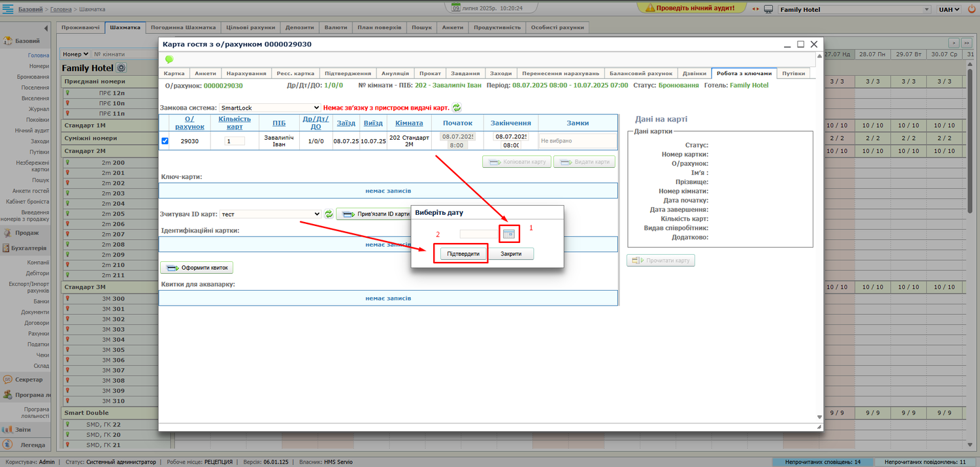Viewport: 980px width, 467px height.
Task: Click the monitor icon beside hotel selector
Action: click(768, 10)
